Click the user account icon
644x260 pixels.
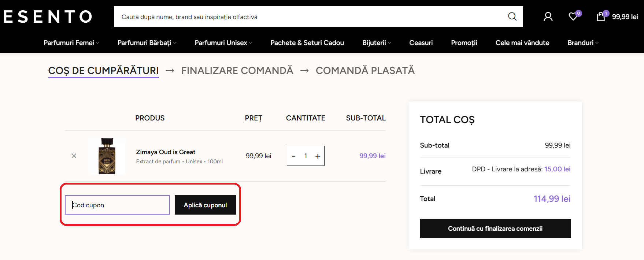548,16
